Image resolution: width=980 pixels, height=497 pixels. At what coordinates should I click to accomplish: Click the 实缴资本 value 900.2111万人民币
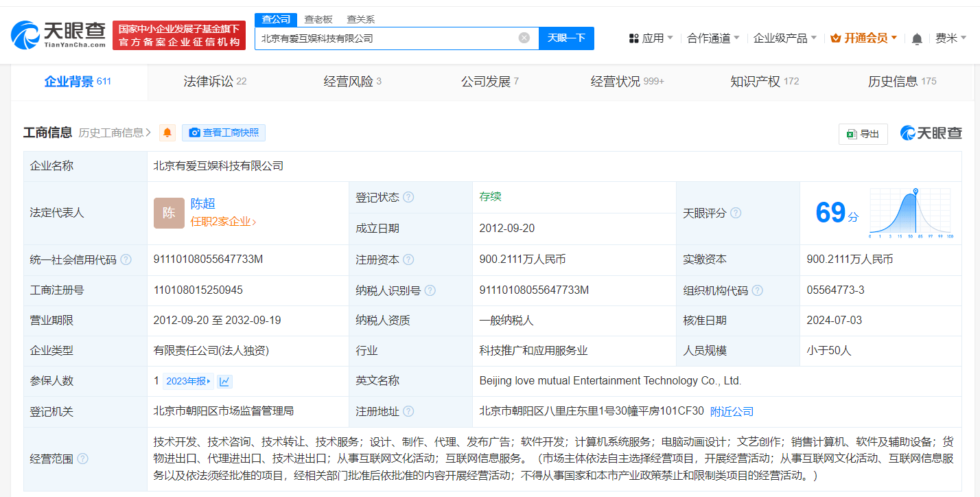(850, 259)
